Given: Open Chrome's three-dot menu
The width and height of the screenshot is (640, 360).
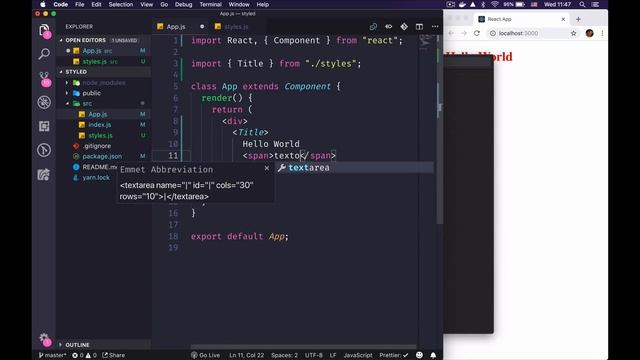Looking at the screenshot, I should tap(602, 33).
